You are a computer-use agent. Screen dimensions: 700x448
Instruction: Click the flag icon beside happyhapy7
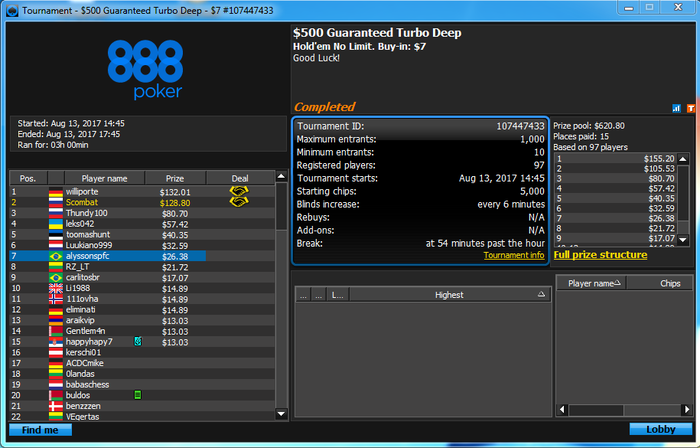tap(55, 342)
